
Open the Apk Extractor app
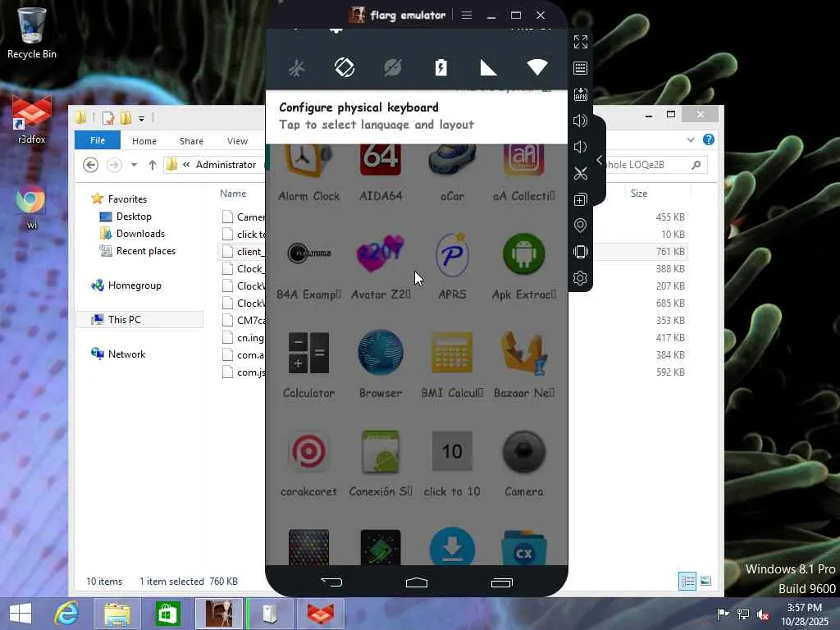click(523, 267)
